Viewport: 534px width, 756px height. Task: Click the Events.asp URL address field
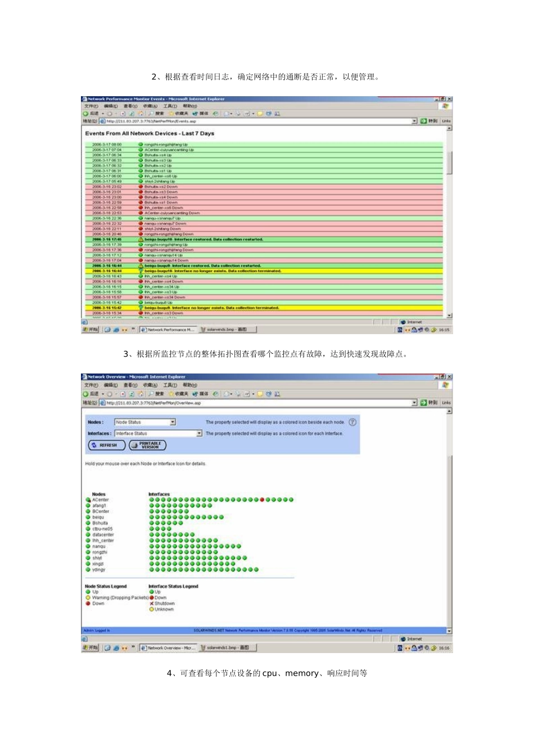click(259, 121)
